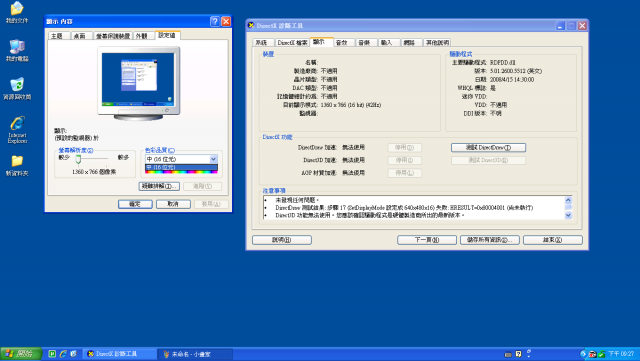
Task: Close the 顯示內容 dialog with red X
Action: tap(226, 21)
